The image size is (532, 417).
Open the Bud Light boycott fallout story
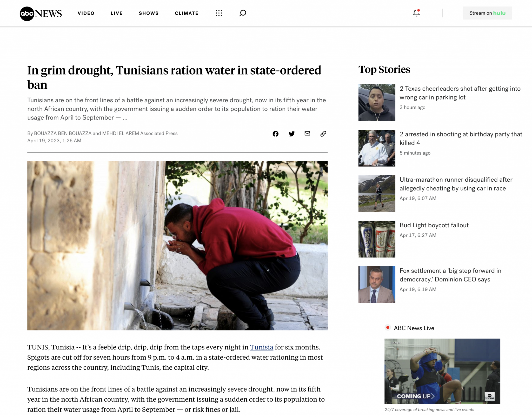click(434, 225)
